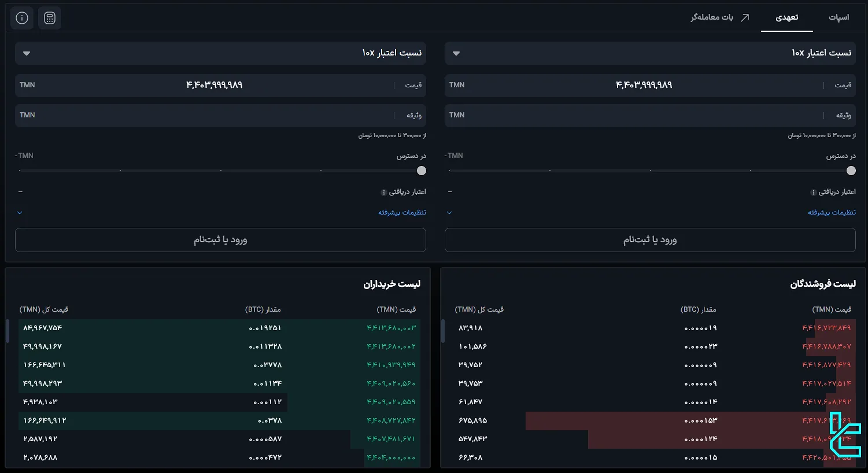Viewport: 868px width, 473px height.
Task: Open the left نسبت اعتبار 10x dropdown
Action: pyautogui.click(x=27, y=53)
